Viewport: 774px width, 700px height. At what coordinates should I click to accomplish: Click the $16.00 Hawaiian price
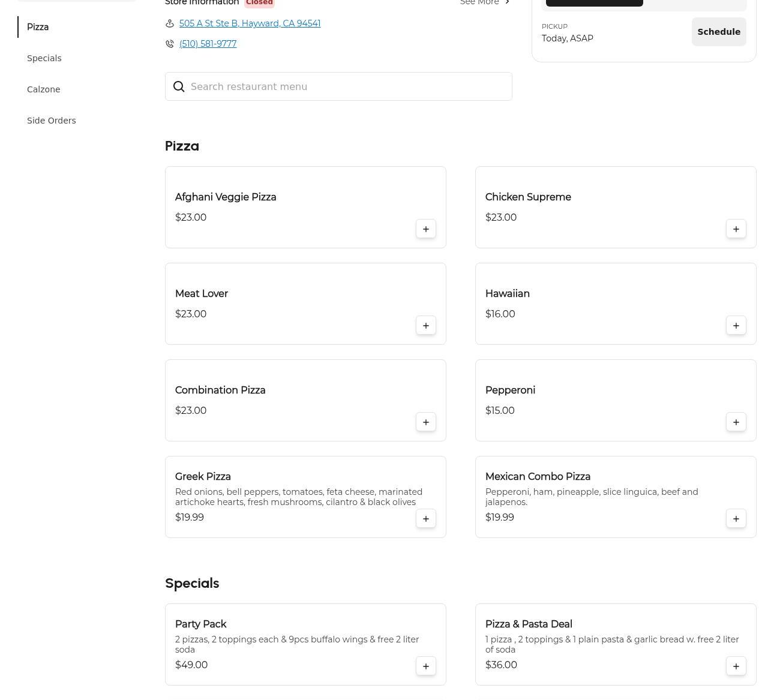[500, 314]
